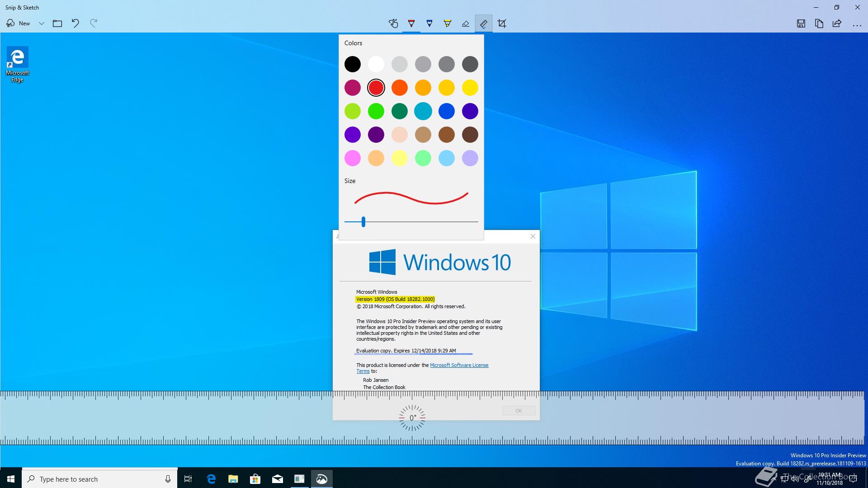Image resolution: width=868 pixels, height=488 pixels.
Task: Click the Snip & Sketch taskbar icon
Action: pyautogui.click(x=321, y=479)
